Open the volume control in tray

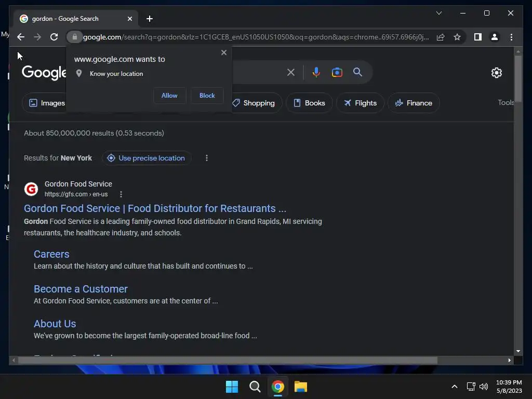click(484, 387)
